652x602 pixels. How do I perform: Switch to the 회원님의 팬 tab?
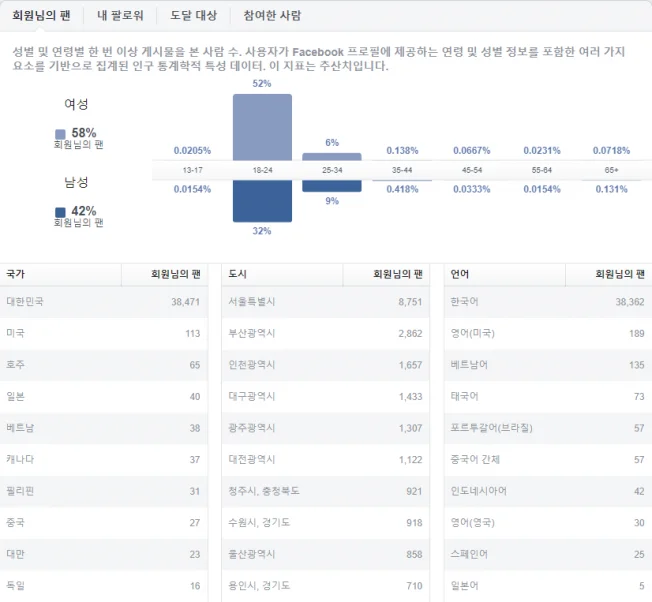[41, 15]
